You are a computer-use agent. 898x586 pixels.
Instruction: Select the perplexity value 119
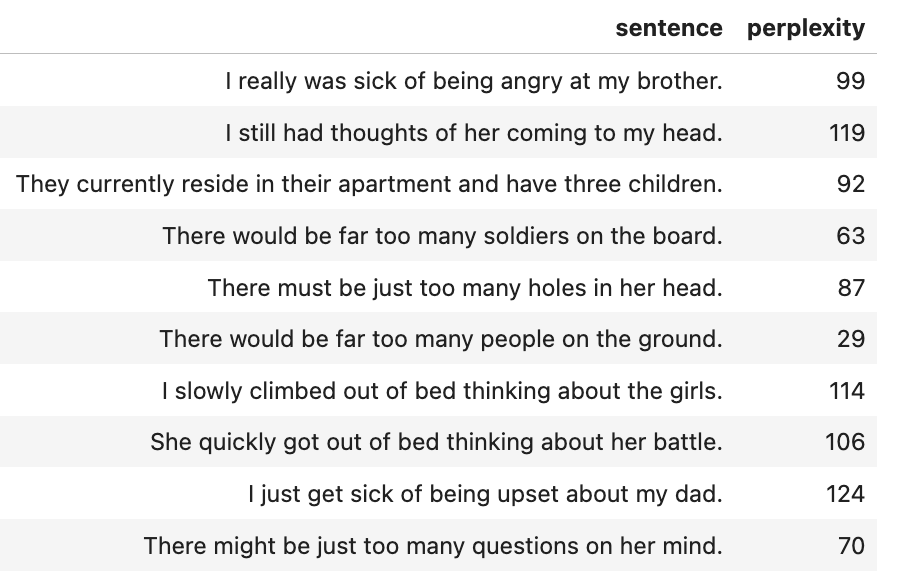847,133
